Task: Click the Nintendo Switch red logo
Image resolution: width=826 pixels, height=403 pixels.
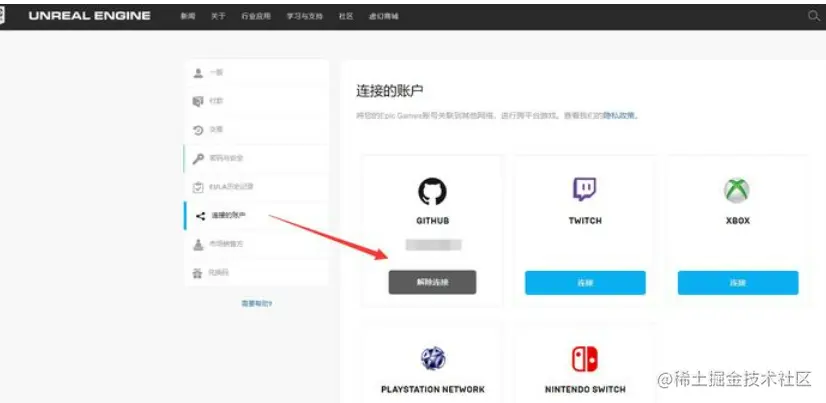Action: point(585,359)
